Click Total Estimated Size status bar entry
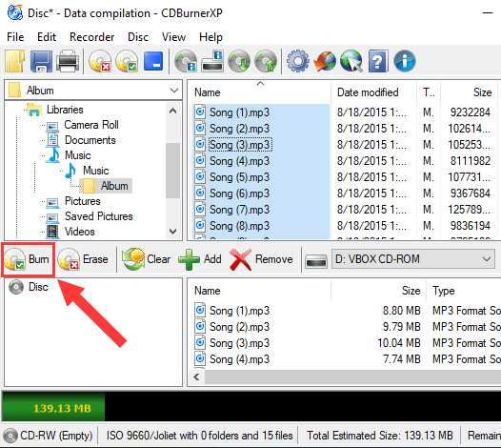Image resolution: width=501 pixels, height=448 pixels. pos(380,436)
